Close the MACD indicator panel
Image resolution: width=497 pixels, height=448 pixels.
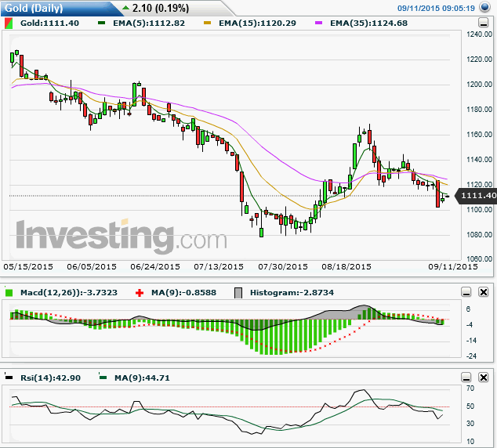point(484,292)
